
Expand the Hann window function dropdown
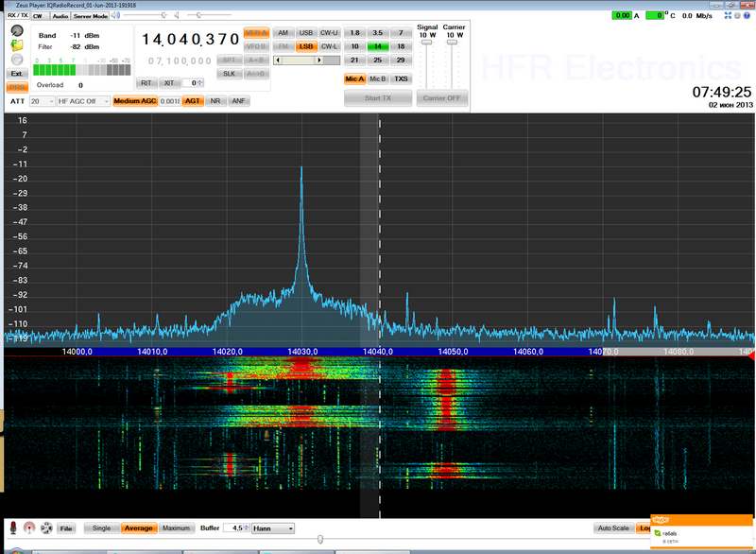(x=273, y=528)
